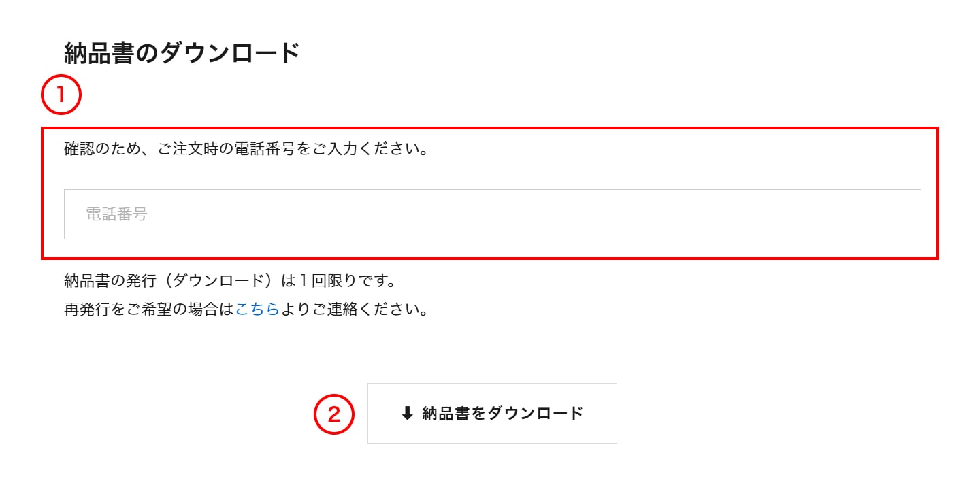Click the よりご連絡ください text after the link
Screen dimensions: 980x483
pos(354,310)
